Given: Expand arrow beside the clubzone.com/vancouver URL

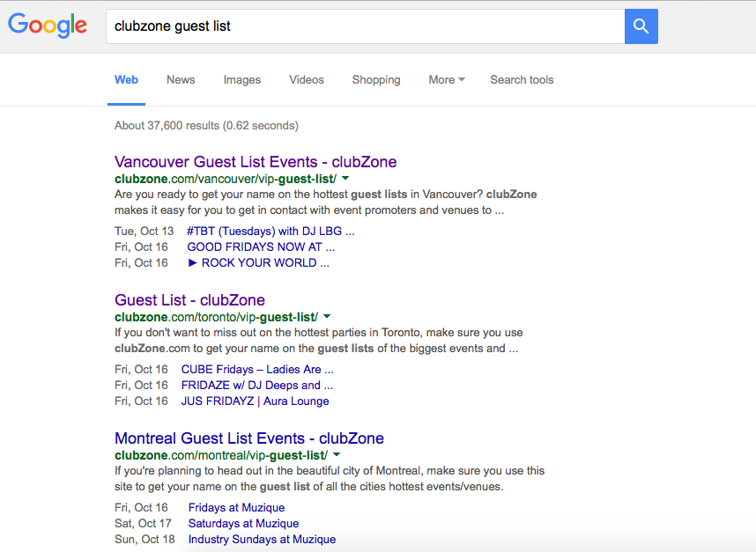Looking at the screenshot, I should [345, 179].
